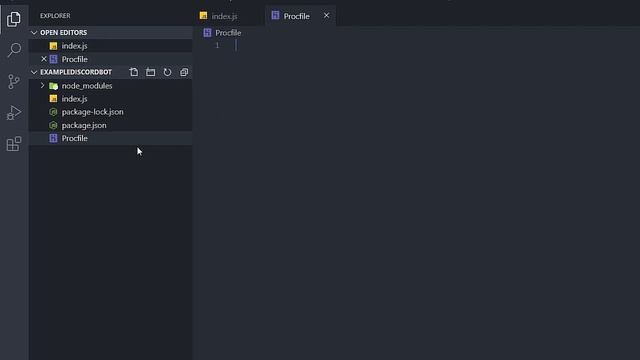Click line number 1 in the gutter
640x360 pixels.
(x=217, y=45)
